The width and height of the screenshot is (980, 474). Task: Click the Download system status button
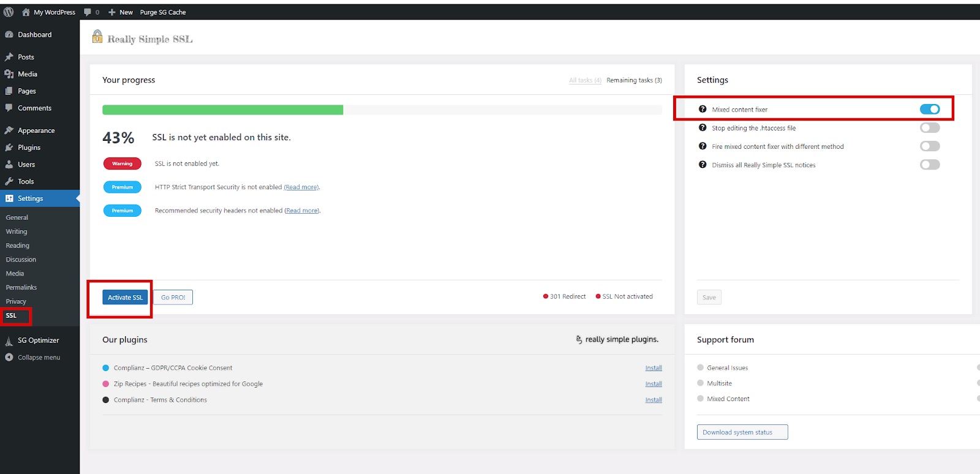pos(742,432)
